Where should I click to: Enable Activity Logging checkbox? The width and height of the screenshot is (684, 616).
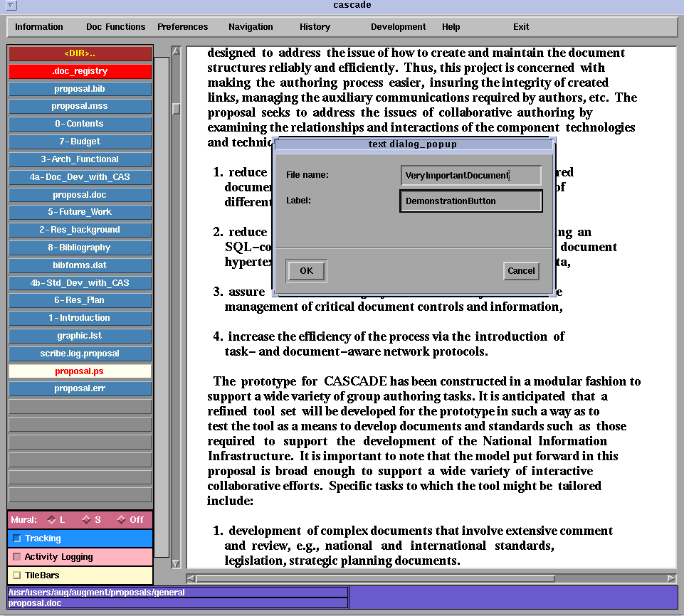17,557
